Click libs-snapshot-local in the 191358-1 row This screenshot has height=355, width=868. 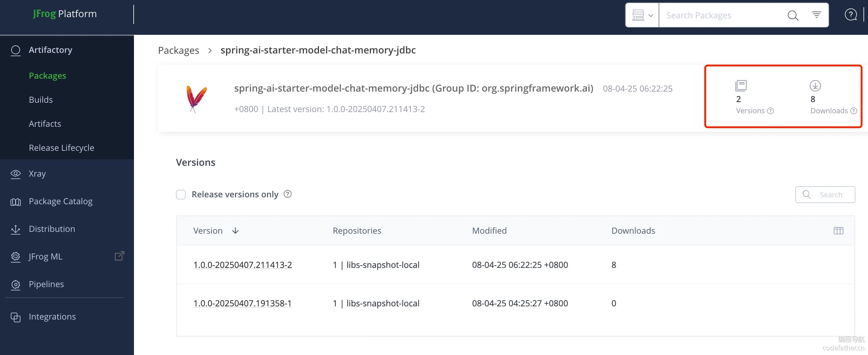coord(383,303)
